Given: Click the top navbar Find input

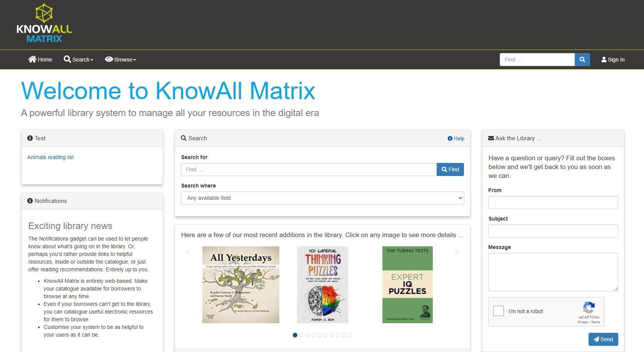Looking at the screenshot, I should pos(537,60).
